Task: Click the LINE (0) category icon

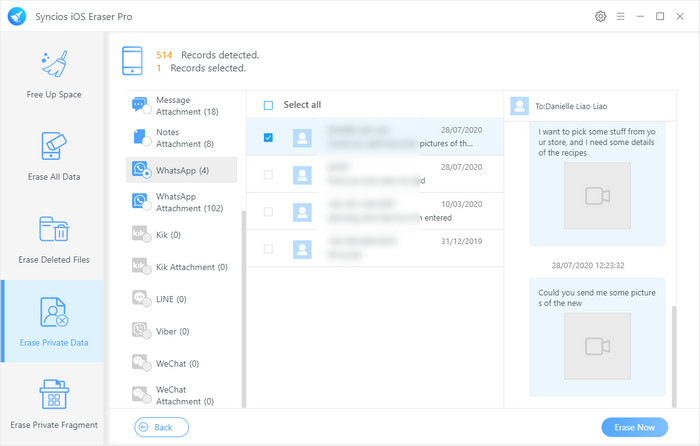Action: coord(141,298)
